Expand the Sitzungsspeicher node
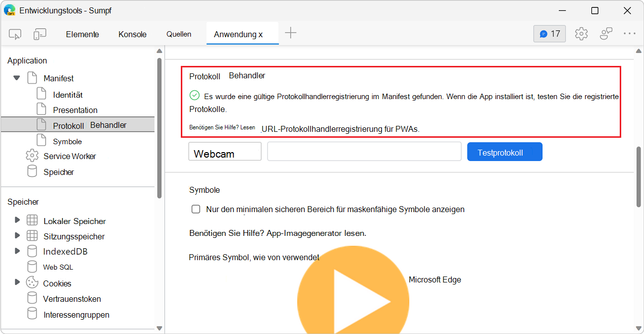The width and height of the screenshot is (644, 334). pos(17,235)
